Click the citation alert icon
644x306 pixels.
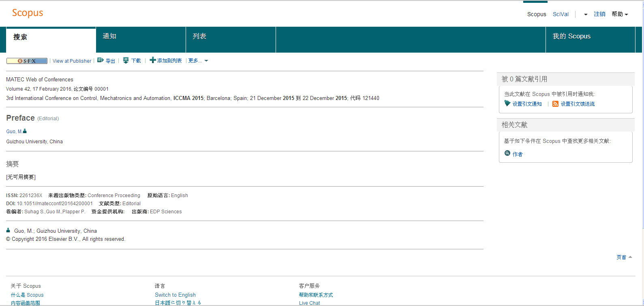coord(507,104)
